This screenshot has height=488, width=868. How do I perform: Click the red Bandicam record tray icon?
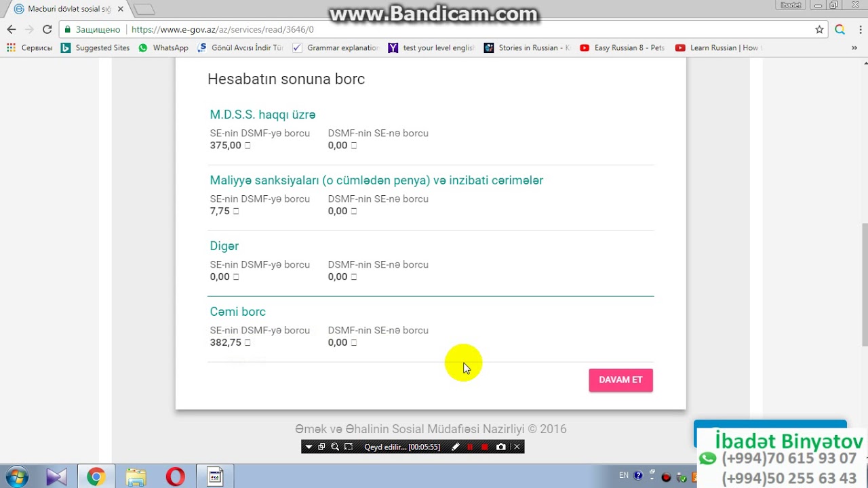(666, 477)
